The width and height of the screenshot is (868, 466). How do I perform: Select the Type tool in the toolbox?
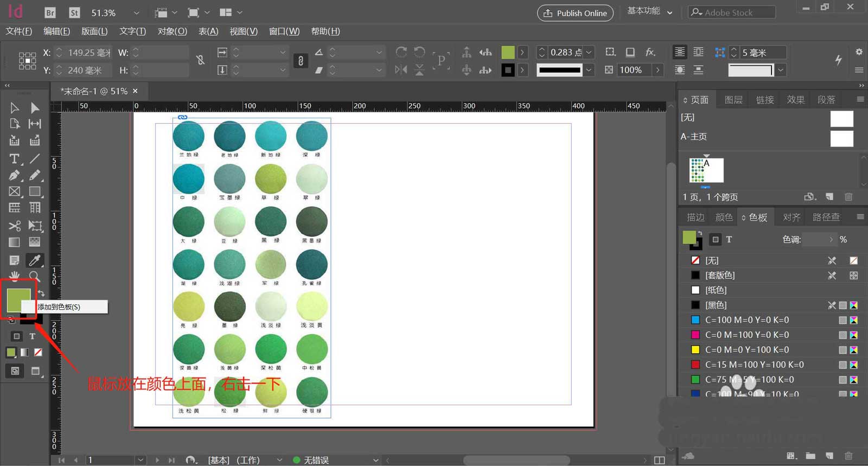click(15, 158)
